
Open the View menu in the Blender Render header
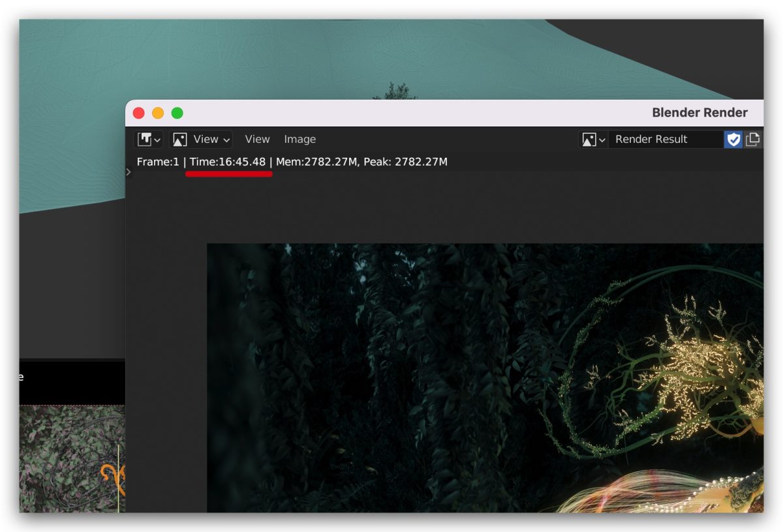(x=257, y=140)
